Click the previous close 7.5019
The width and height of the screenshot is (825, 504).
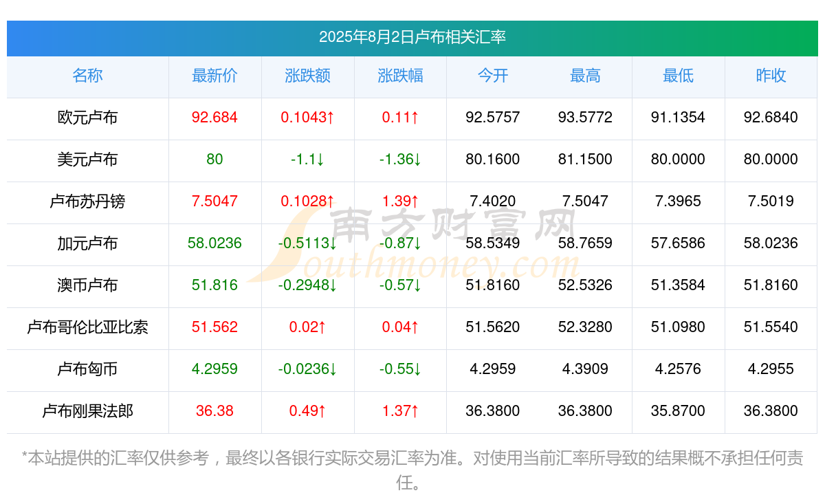point(771,201)
